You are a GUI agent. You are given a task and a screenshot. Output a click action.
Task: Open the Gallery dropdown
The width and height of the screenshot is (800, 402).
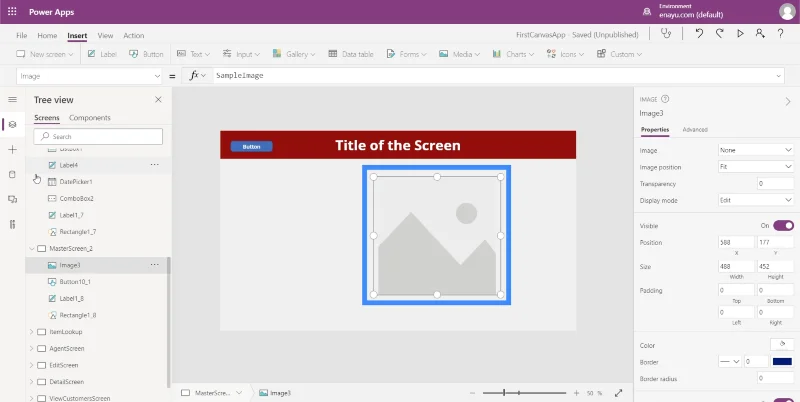click(294, 54)
